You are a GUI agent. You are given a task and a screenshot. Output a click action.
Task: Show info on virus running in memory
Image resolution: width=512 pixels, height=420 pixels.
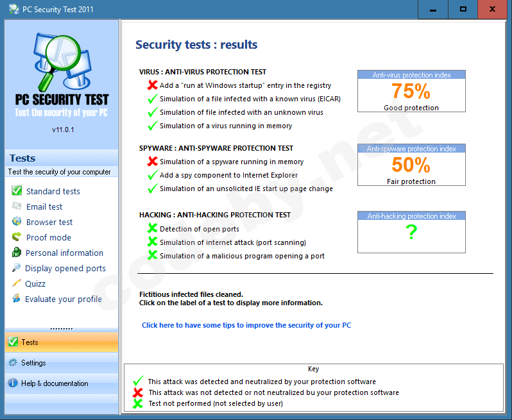click(x=226, y=126)
